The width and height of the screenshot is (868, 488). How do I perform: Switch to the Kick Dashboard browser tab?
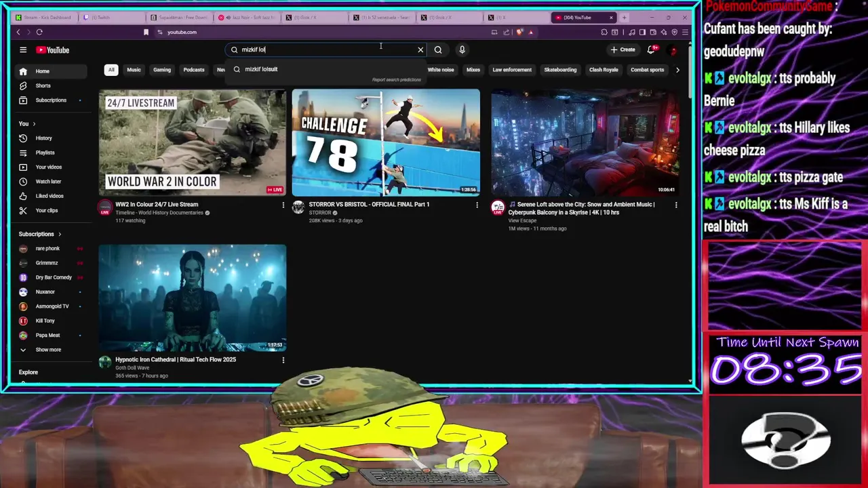[x=44, y=18]
